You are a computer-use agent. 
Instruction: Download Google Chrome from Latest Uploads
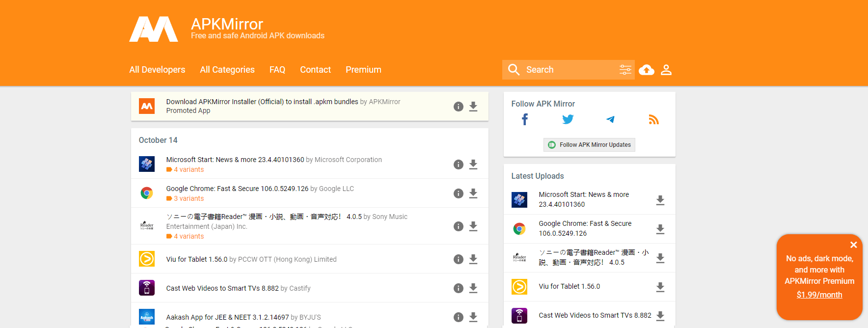[x=660, y=229]
